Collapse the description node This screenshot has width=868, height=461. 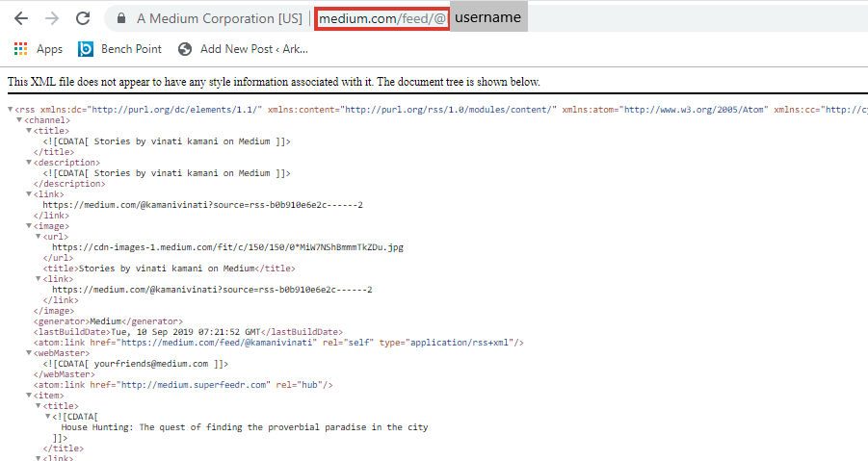29,163
